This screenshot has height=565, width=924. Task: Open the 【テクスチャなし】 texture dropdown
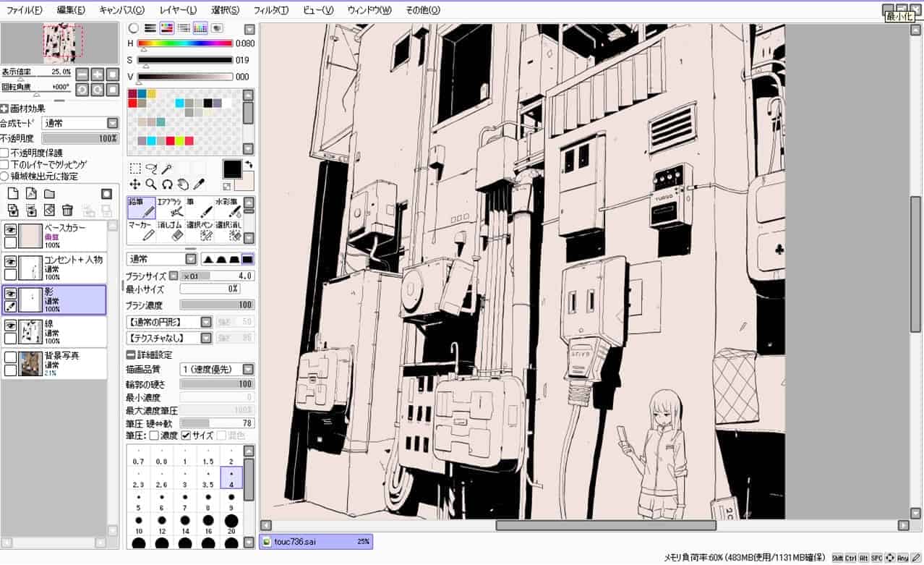(x=168, y=338)
